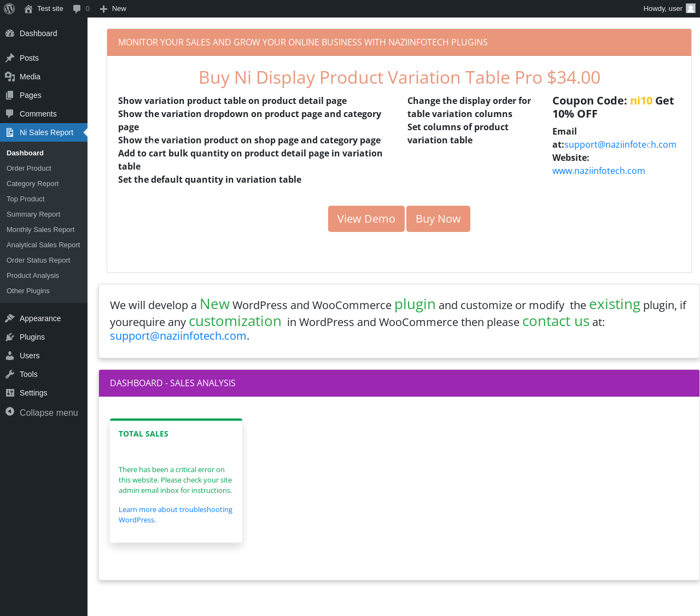
Task: Click the ni10 coupon code text
Action: (641, 101)
